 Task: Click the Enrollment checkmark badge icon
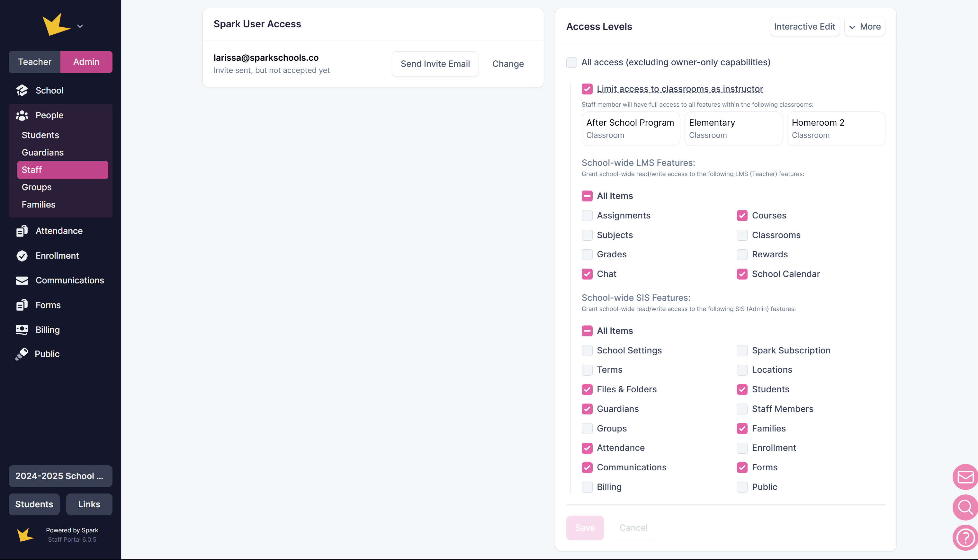pyautogui.click(x=22, y=256)
